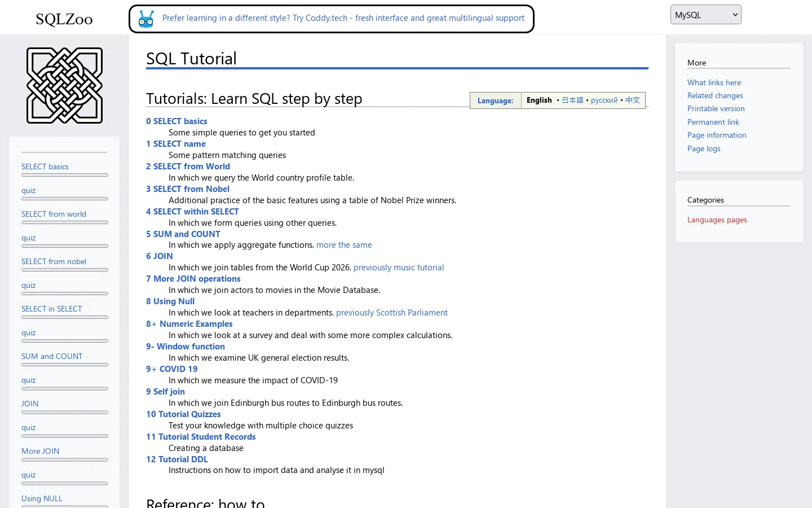Open the 10 Tutorial Quizzes page
The image size is (812, 508).
tap(183, 414)
